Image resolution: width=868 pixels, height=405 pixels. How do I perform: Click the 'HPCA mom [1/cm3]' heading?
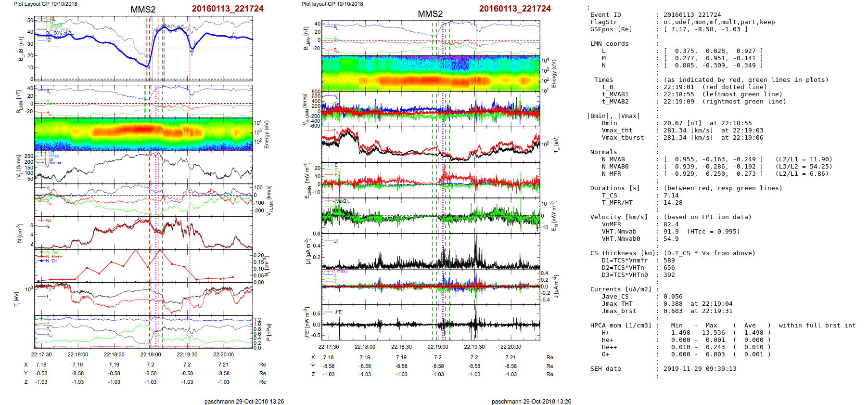point(621,326)
